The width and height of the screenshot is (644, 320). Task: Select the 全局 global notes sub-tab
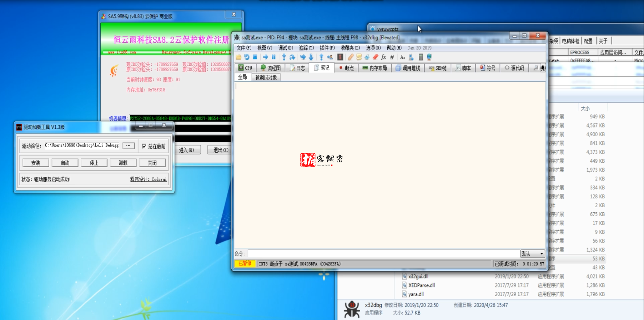[x=243, y=77]
